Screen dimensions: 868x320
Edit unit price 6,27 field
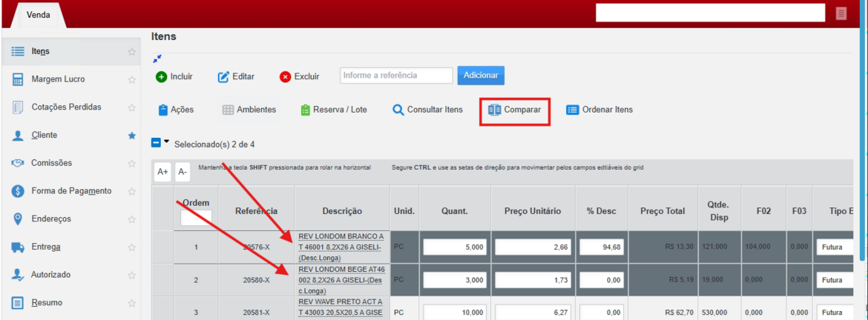(533, 313)
